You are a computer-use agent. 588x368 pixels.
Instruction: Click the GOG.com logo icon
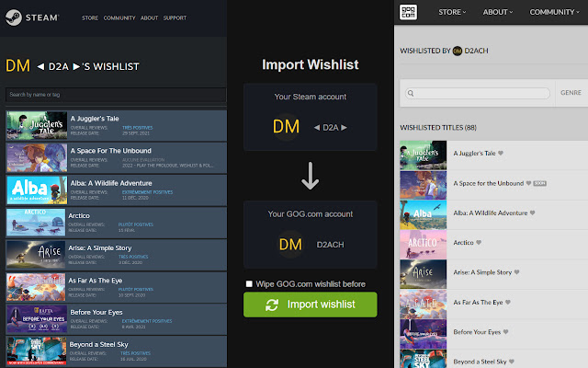tap(408, 12)
